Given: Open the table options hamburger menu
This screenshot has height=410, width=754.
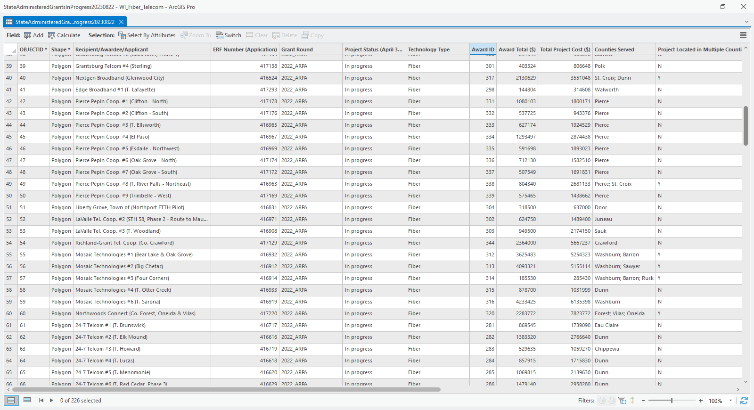Looking at the screenshot, I should click(743, 35).
